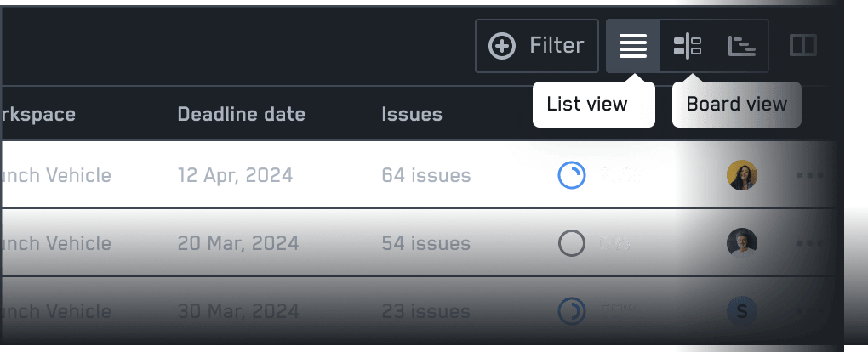Screen dimensions: 868x352
Task: Open more options for 20 Mar row
Action: click(809, 243)
